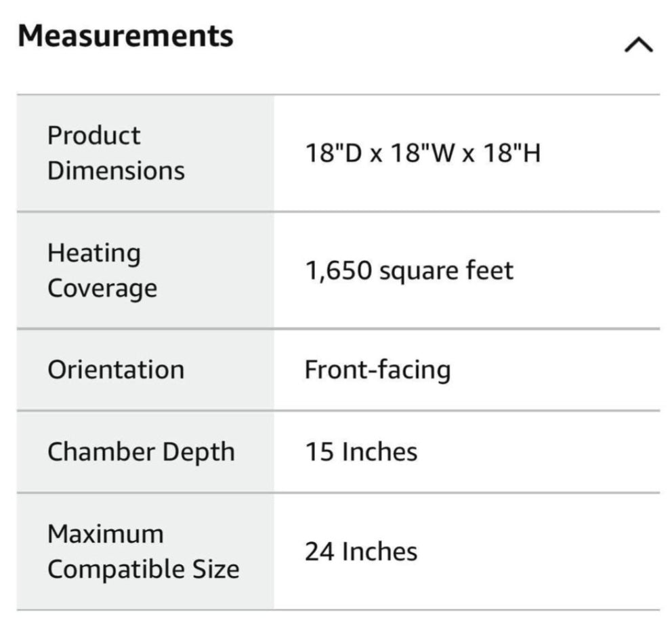Screen dimensions: 672x618
Task: Click the word "Heating" in the table
Action: [x=94, y=253]
